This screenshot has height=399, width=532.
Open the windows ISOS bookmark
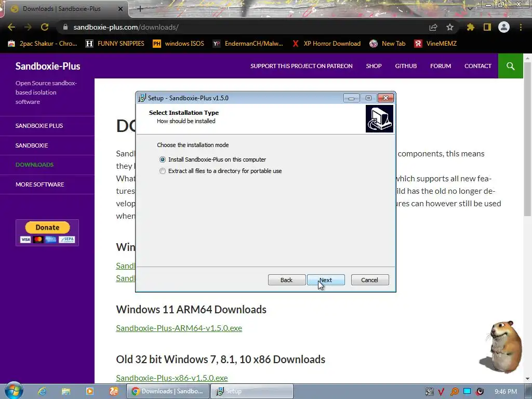click(179, 44)
